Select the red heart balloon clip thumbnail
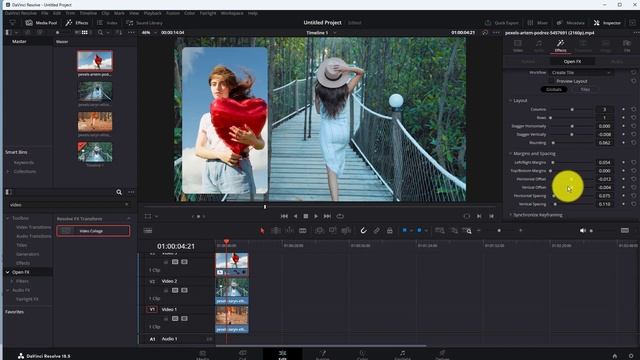Image resolution: width=640 pixels, height=360 pixels. 95,61
